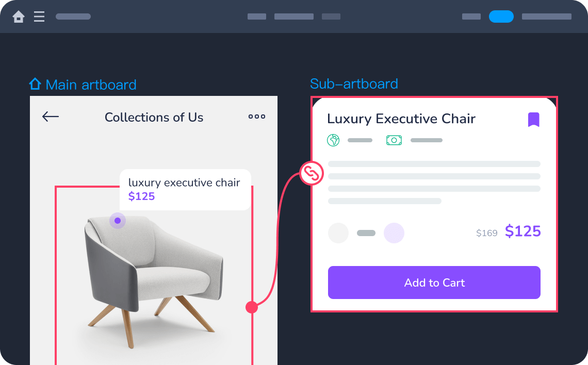Click the green globe icon
This screenshot has height=365, width=588.
pos(333,140)
